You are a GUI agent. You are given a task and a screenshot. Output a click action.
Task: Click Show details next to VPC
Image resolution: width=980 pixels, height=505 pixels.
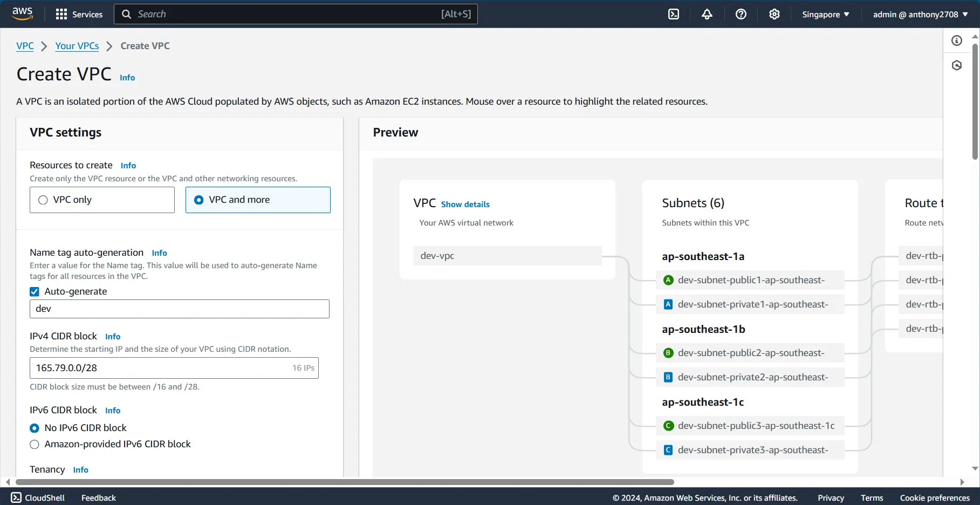[x=465, y=204]
